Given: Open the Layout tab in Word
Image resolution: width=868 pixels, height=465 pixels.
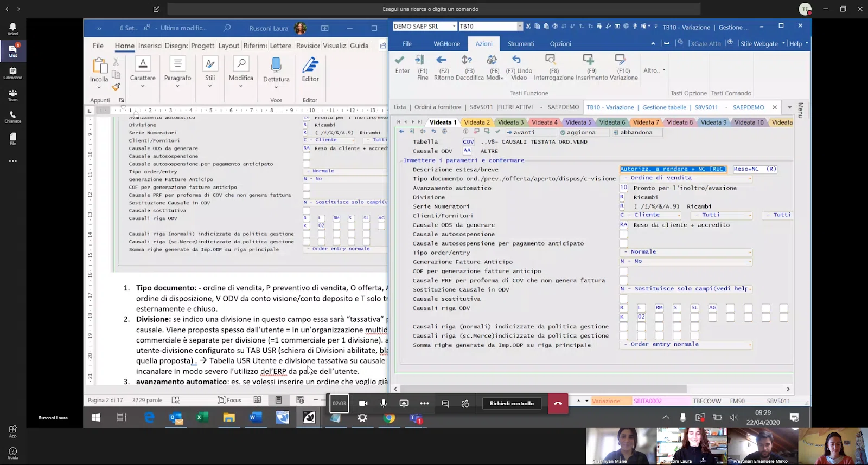Looking at the screenshot, I should tap(228, 46).
